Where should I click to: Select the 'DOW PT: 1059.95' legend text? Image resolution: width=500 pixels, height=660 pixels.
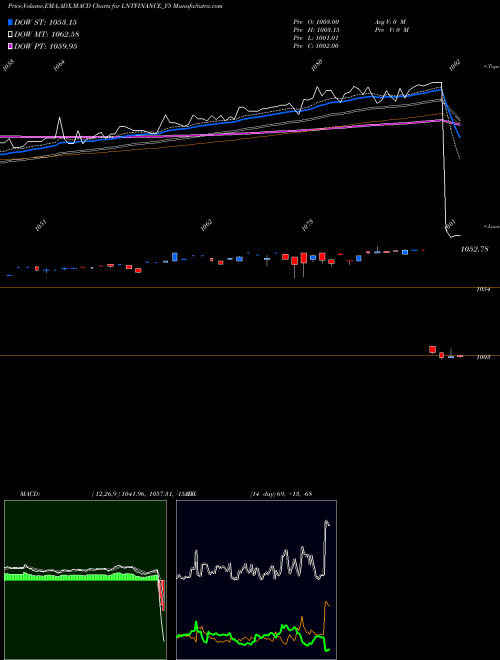pos(46,46)
